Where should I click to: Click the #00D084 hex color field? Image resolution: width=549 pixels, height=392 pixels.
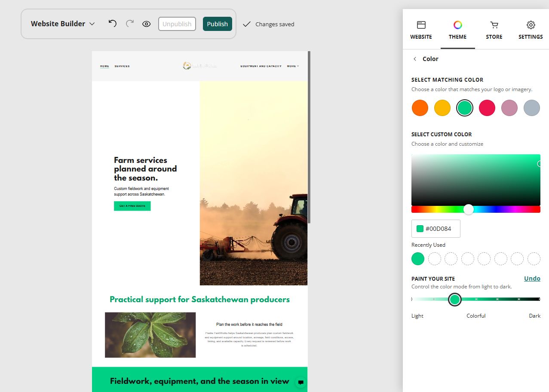click(x=436, y=229)
